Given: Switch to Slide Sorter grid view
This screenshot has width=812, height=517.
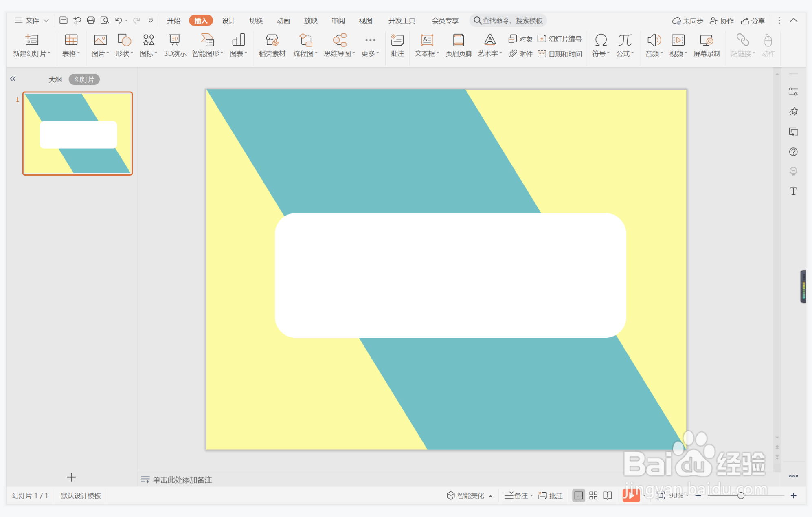Looking at the screenshot, I should click(x=593, y=495).
